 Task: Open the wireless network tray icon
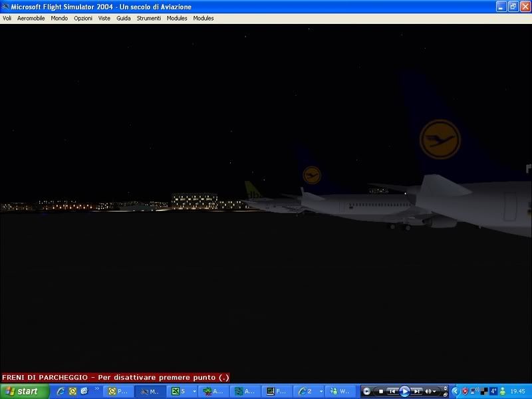(475, 391)
